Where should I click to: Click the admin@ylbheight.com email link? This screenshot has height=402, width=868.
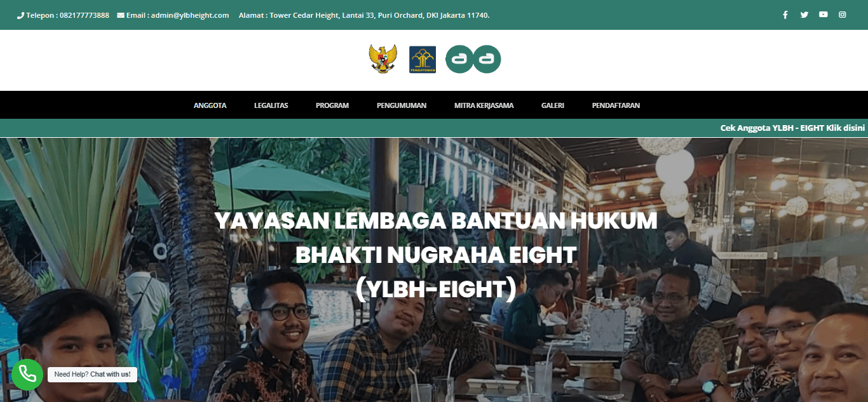click(190, 15)
